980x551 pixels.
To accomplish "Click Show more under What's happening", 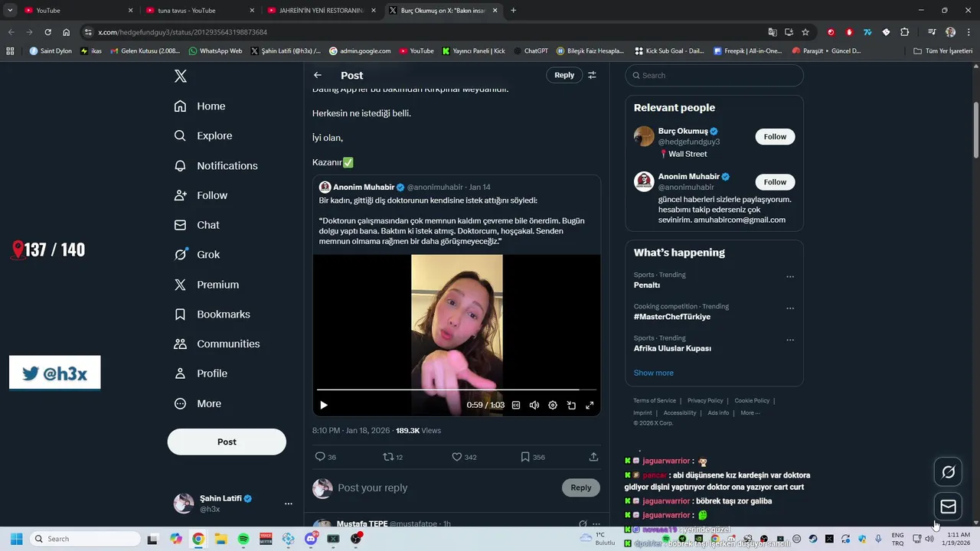I will point(653,373).
